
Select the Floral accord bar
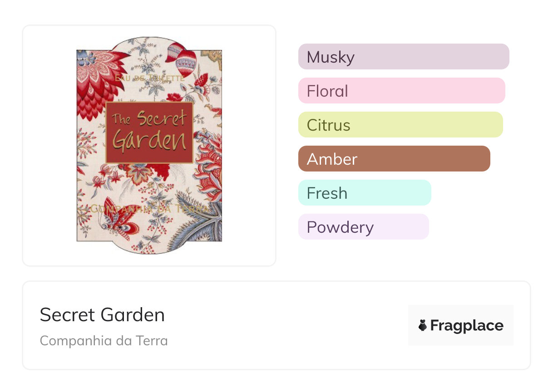pos(401,91)
